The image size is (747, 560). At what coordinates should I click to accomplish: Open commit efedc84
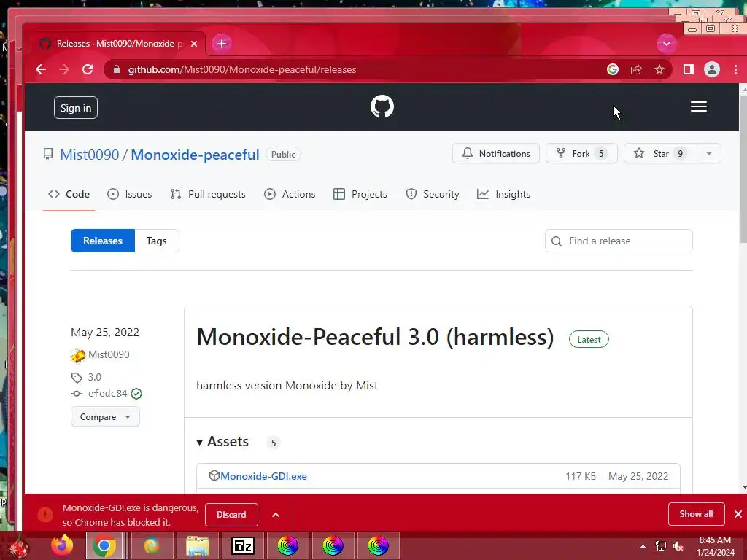108,393
